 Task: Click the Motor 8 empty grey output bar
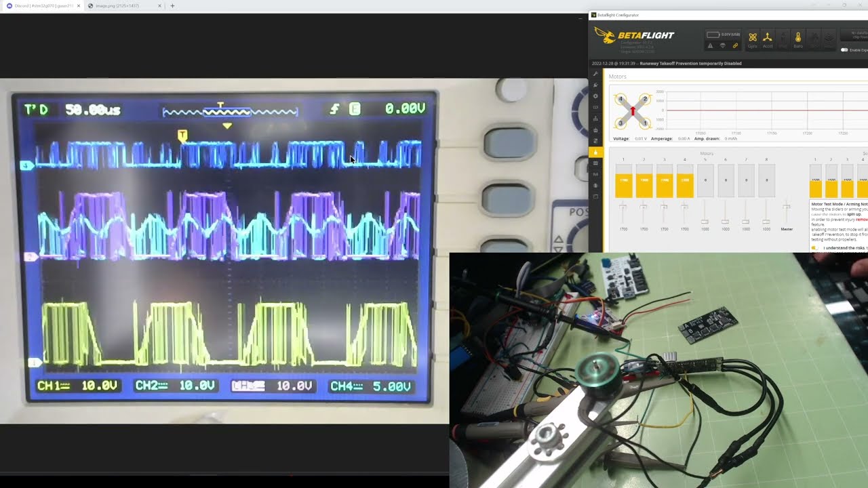(x=766, y=180)
